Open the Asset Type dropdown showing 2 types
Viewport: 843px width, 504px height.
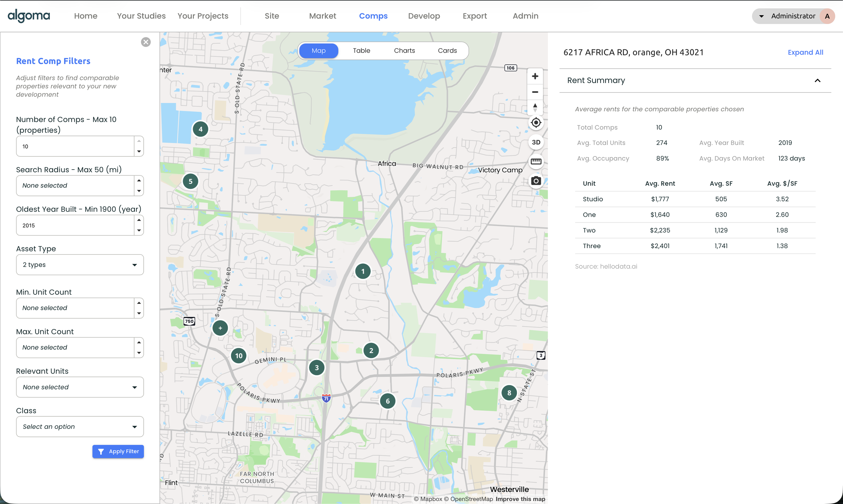(80, 265)
